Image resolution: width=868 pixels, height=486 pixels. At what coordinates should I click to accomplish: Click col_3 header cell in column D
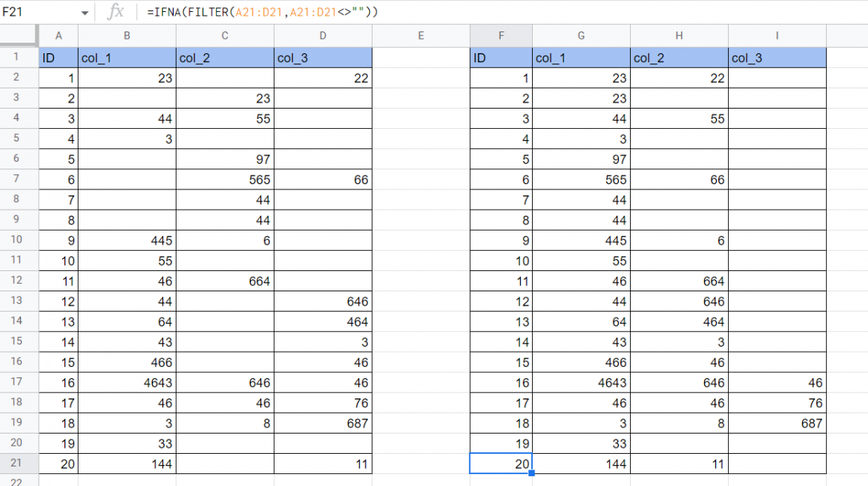(x=323, y=58)
